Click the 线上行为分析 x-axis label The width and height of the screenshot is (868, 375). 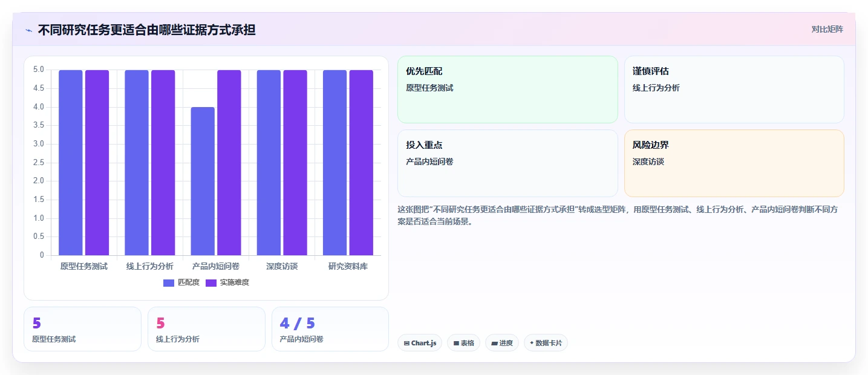[150, 266]
